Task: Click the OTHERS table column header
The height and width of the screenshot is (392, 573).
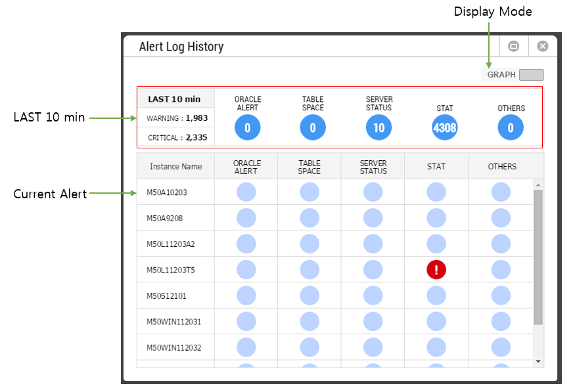Action: pyautogui.click(x=502, y=166)
